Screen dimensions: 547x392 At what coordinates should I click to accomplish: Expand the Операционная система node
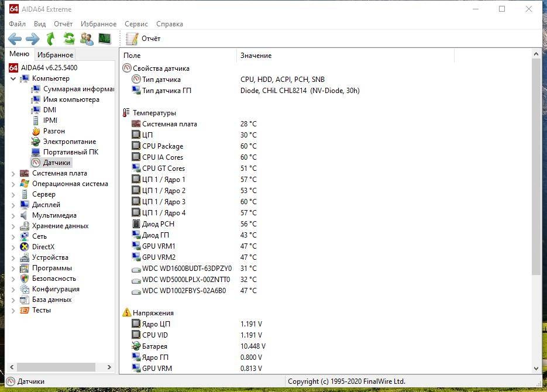click(13, 184)
